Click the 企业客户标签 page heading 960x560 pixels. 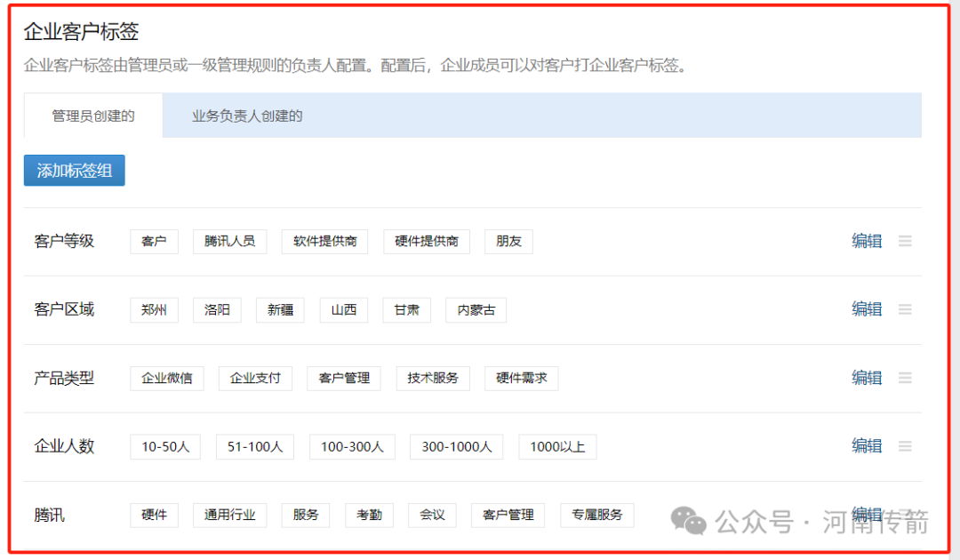pyautogui.click(x=82, y=31)
